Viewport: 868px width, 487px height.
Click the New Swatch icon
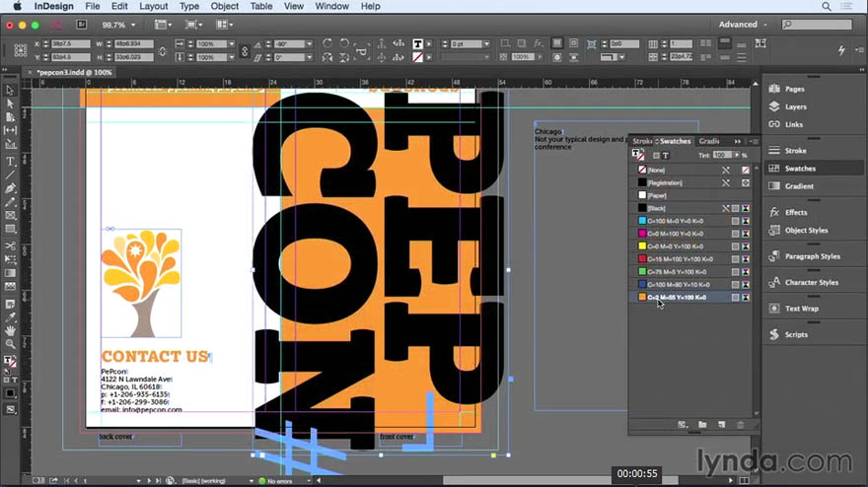point(721,425)
